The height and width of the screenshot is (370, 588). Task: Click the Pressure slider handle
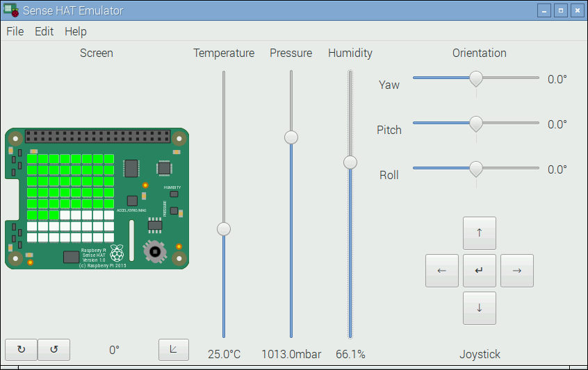[x=291, y=137]
